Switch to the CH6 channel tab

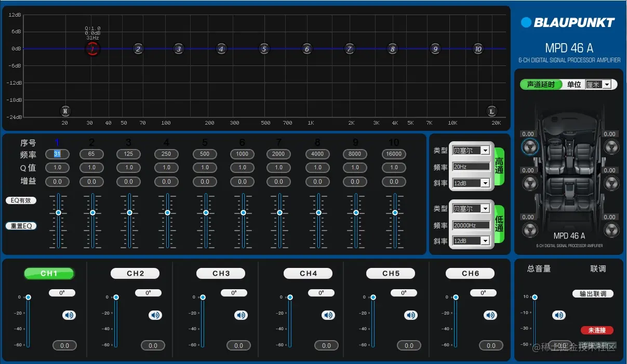click(470, 273)
